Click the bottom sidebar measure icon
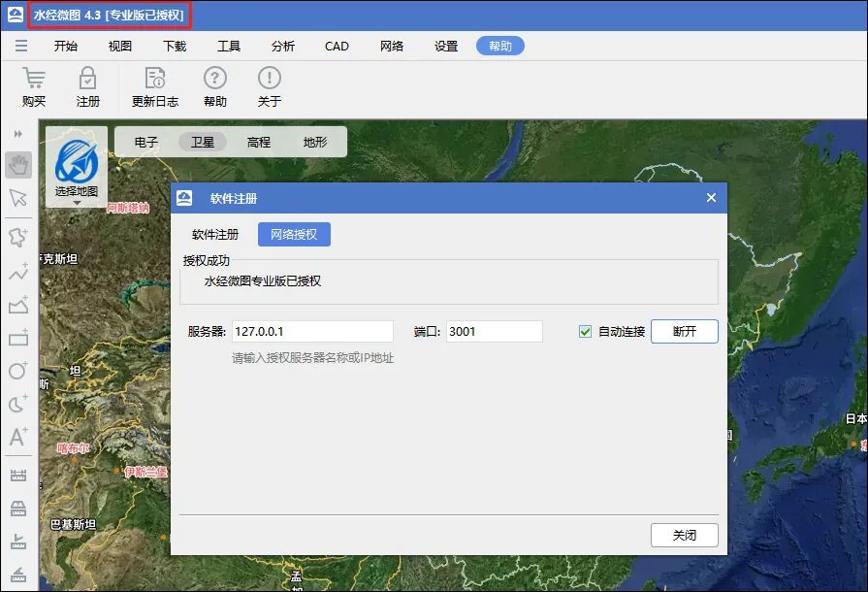This screenshot has width=868, height=592. coord(18,575)
